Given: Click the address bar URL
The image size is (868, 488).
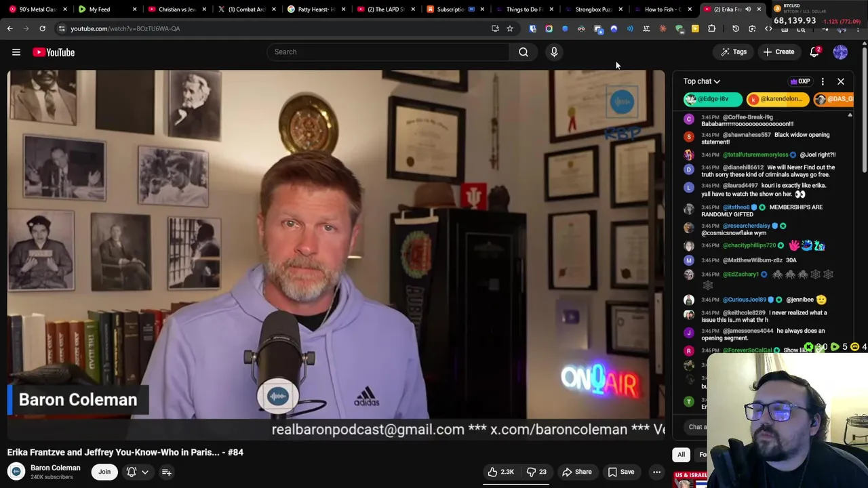Looking at the screenshot, I should pos(125,28).
